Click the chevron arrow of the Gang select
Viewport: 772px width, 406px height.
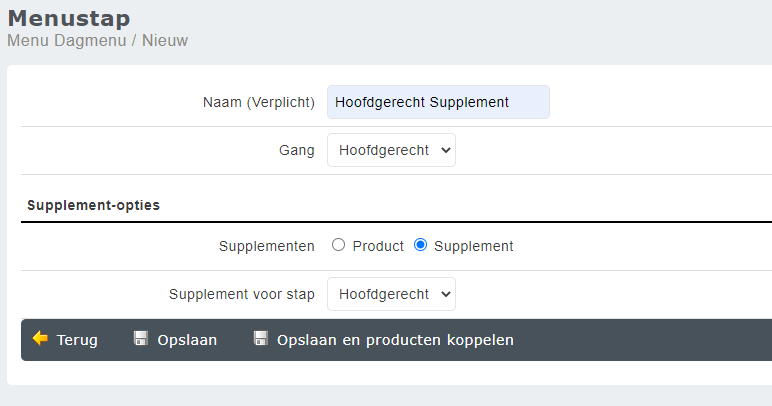click(446, 150)
